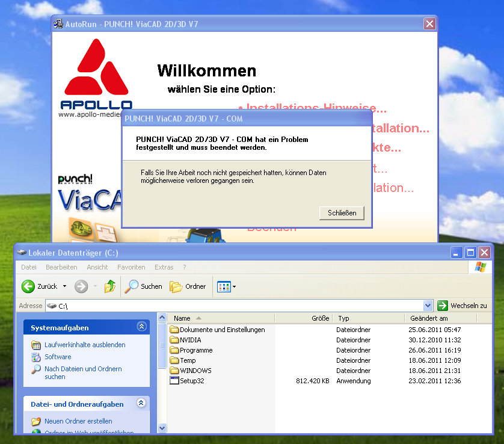Select Dokumente und Einstellungen folder
Screen dimensions: 504x444
coord(222,330)
